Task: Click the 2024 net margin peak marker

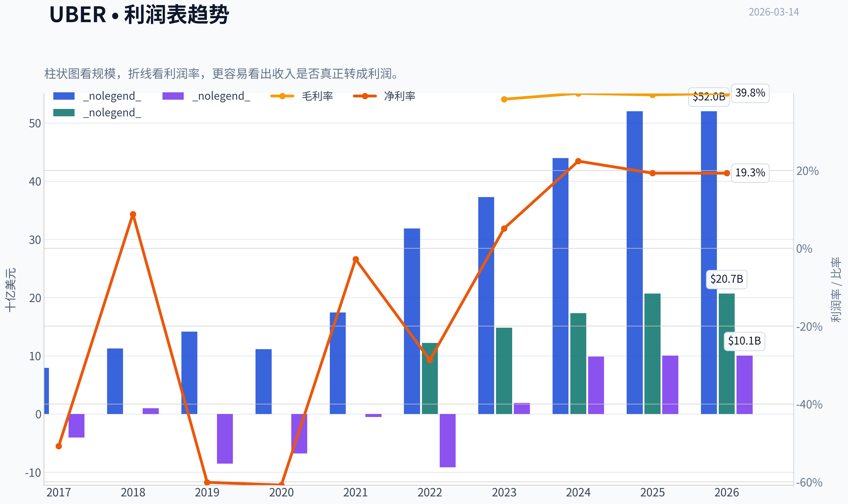Action: [578, 161]
